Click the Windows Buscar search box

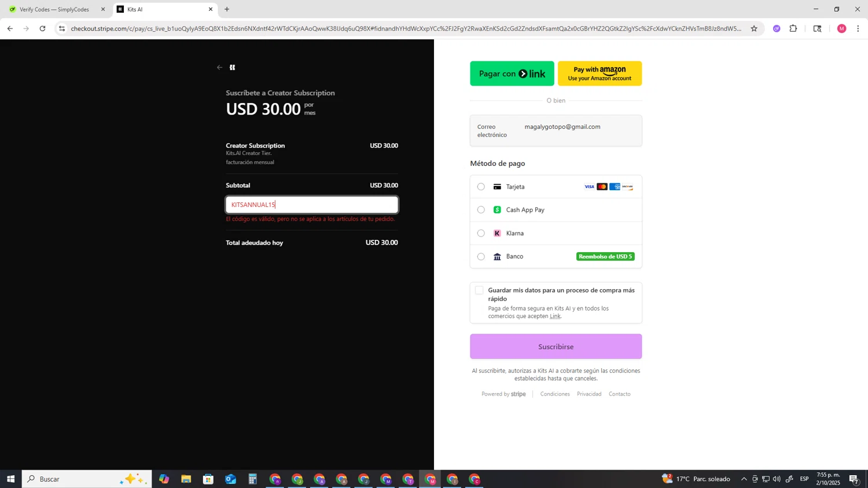pyautogui.click(x=87, y=479)
